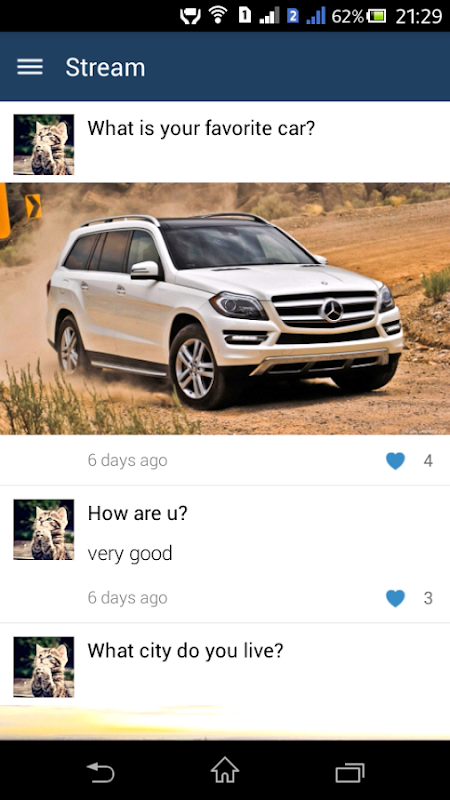View the like count 3 on second post

(428, 598)
